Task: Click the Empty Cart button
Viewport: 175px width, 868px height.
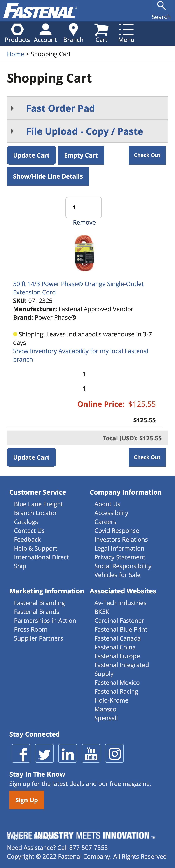Action: point(81,155)
